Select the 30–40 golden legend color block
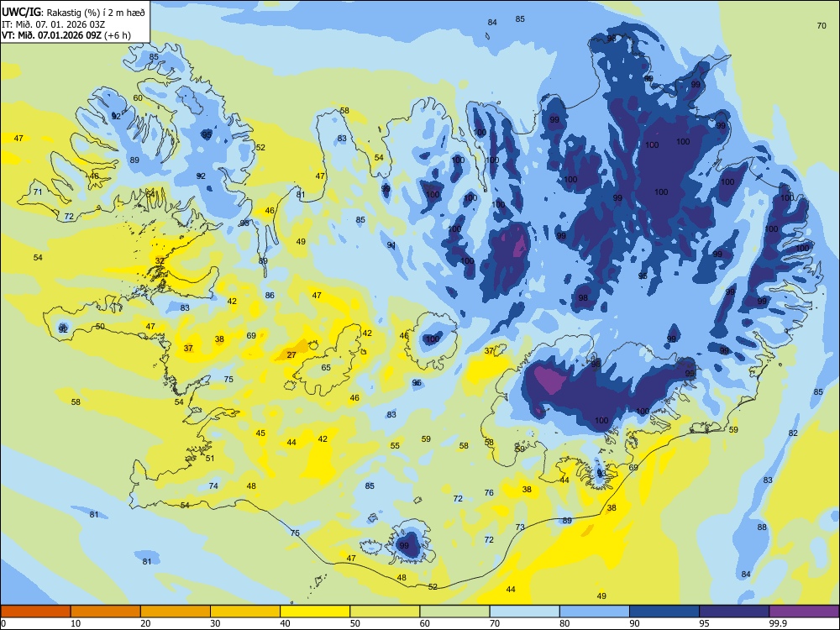Image resolution: width=840 pixels, height=630 pixels. pyautogui.click(x=245, y=612)
